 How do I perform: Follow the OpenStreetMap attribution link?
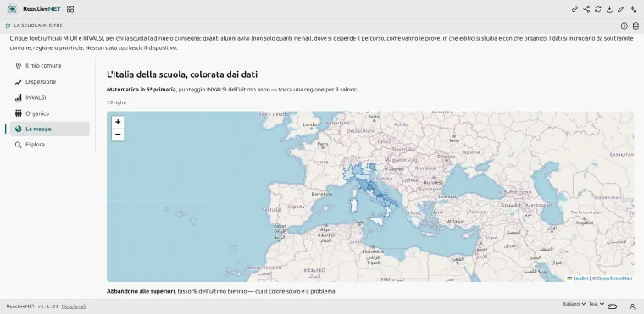[x=614, y=278]
